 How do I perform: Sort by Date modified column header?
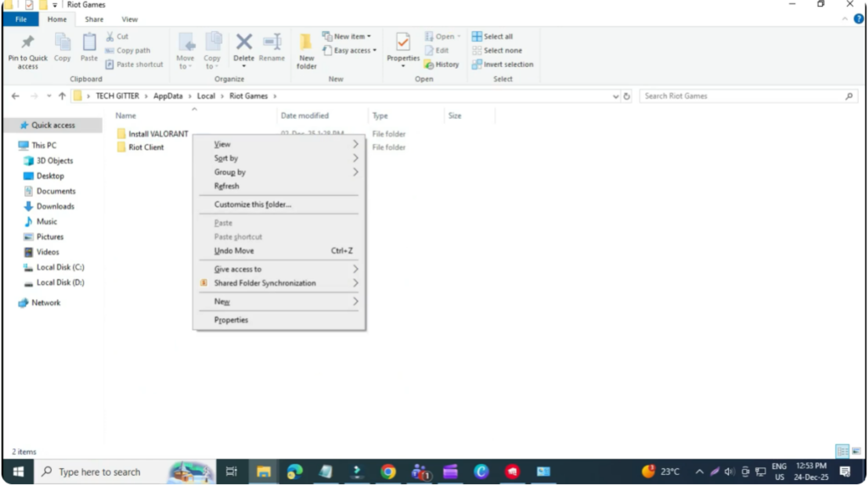pos(304,115)
